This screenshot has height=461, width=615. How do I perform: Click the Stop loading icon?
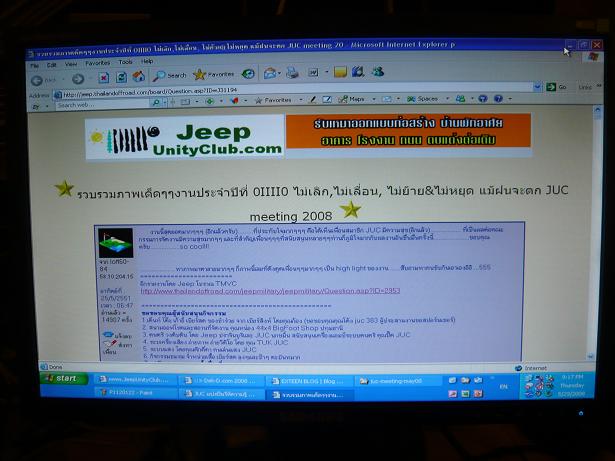(x=102, y=77)
